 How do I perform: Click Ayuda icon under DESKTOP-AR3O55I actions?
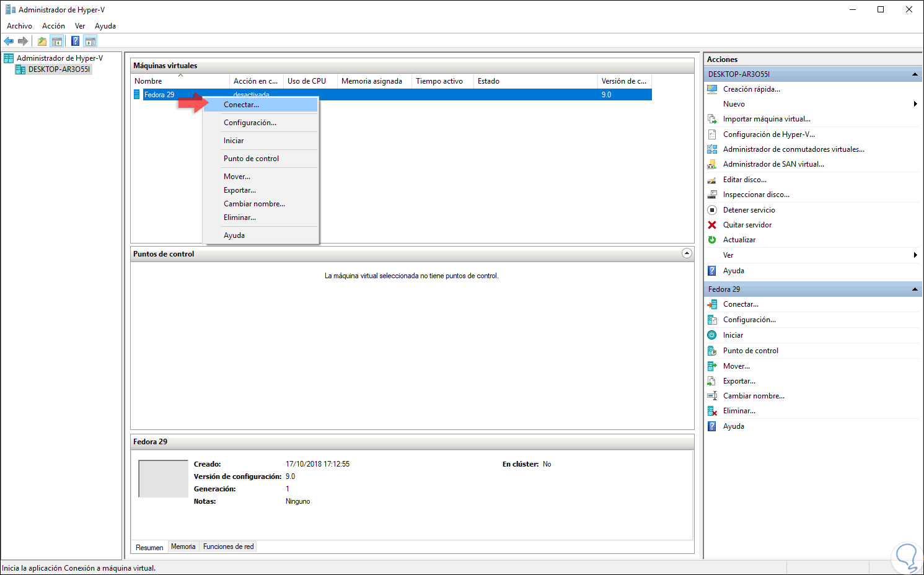tap(712, 271)
